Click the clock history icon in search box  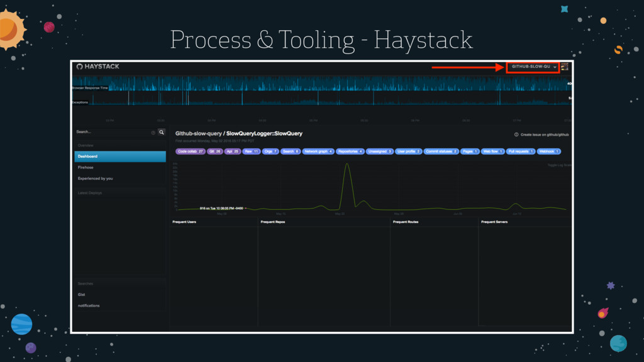[153, 133]
